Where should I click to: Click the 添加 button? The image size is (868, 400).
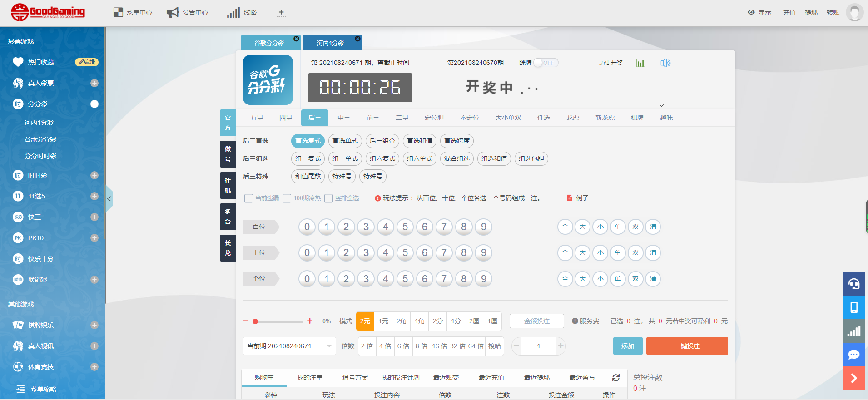click(628, 346)
